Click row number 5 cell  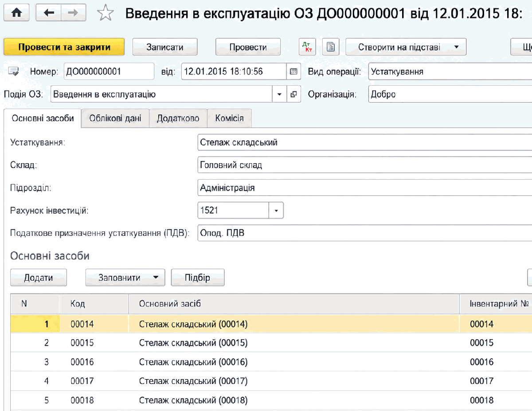[35, 400]
